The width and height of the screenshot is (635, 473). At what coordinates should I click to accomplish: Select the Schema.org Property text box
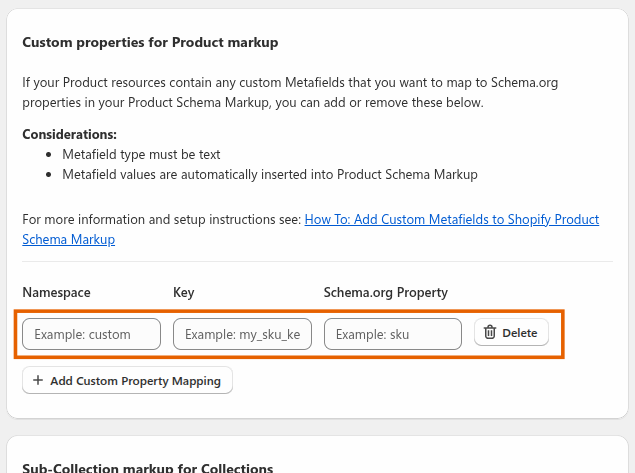click(392, 334)
